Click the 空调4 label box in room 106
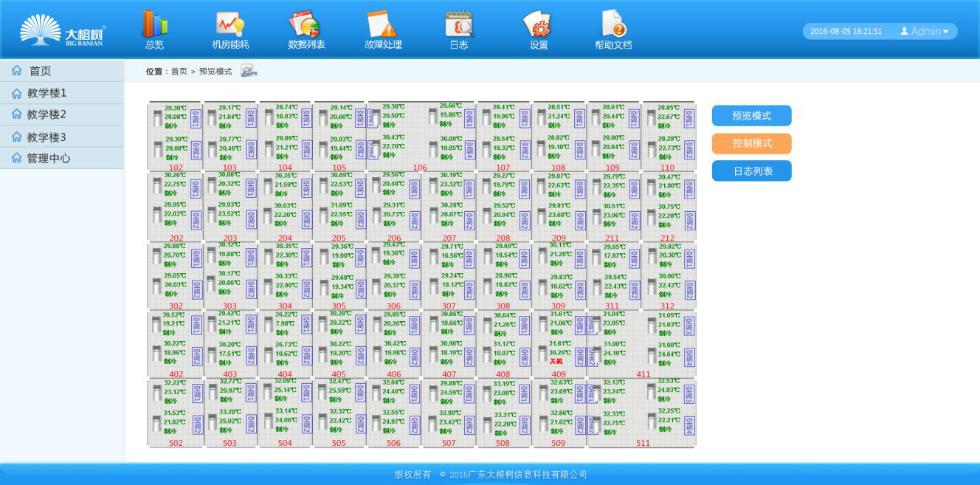 [x=469, y=150]
